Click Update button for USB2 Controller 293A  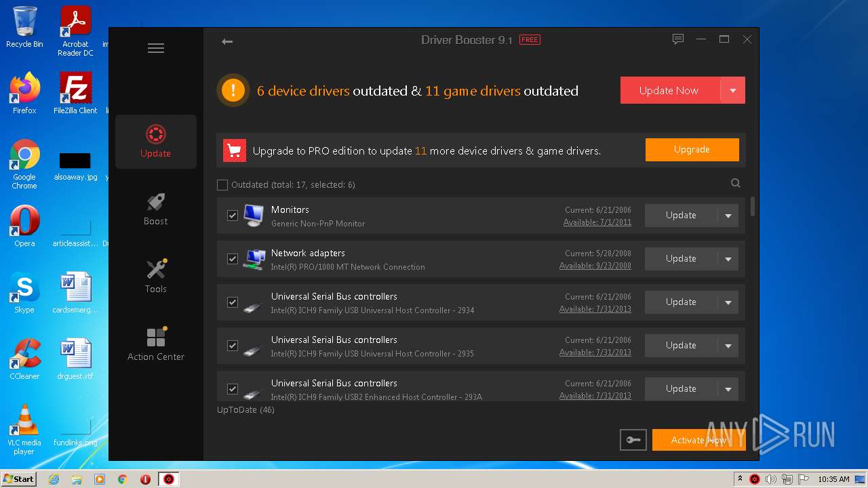tap(682, 389)
